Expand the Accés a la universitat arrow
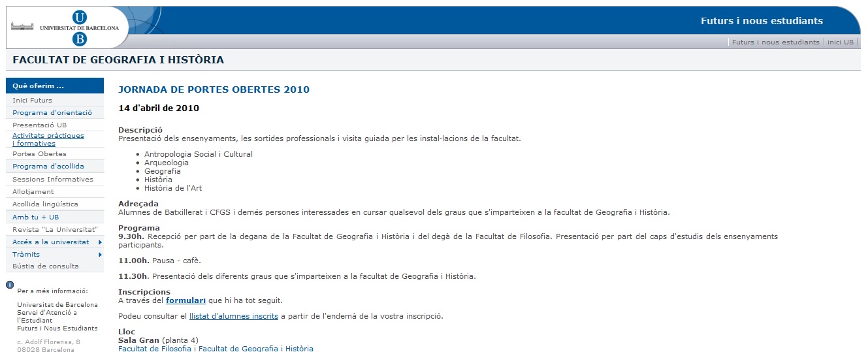 [100, 242]
